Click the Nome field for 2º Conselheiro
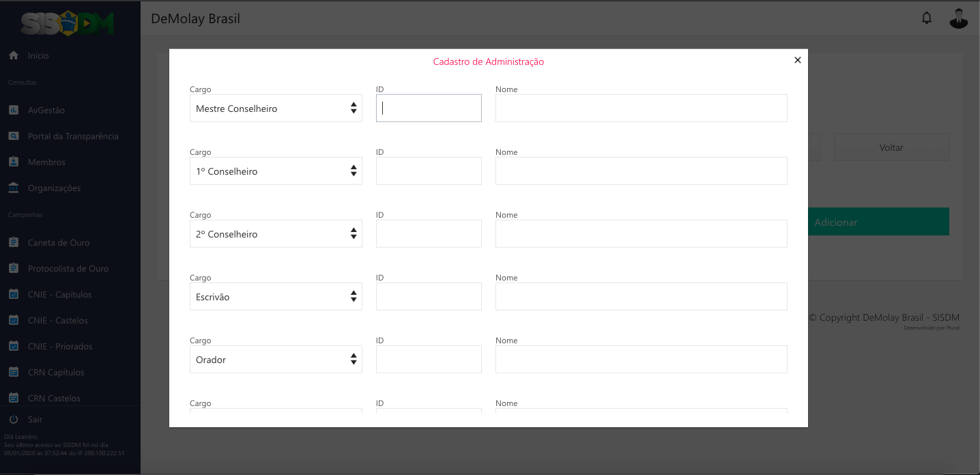 (x=641, y=234)
